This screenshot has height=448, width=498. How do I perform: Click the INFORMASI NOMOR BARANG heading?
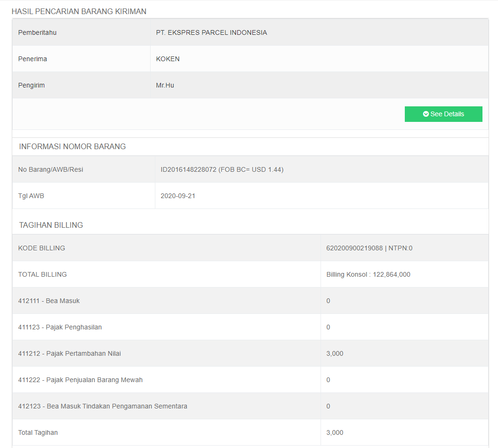72,146
